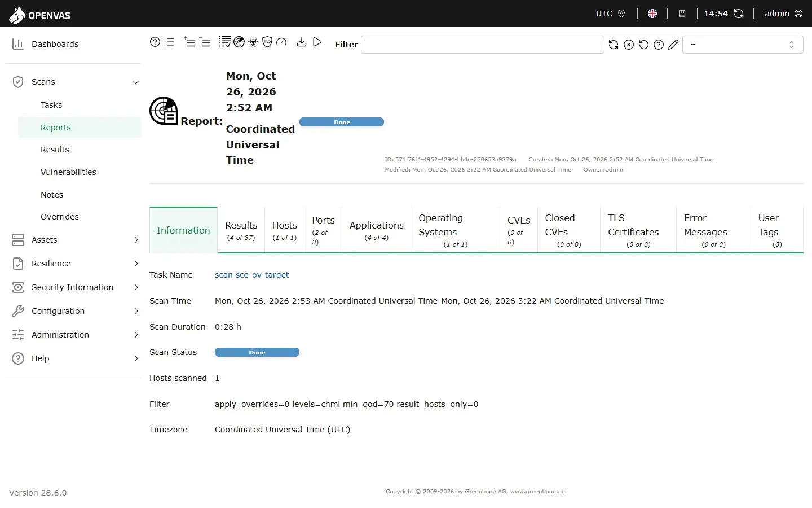Viewport: 812px width, 508px height.
Task: Download the filtered report
Action: pos(302,42)
